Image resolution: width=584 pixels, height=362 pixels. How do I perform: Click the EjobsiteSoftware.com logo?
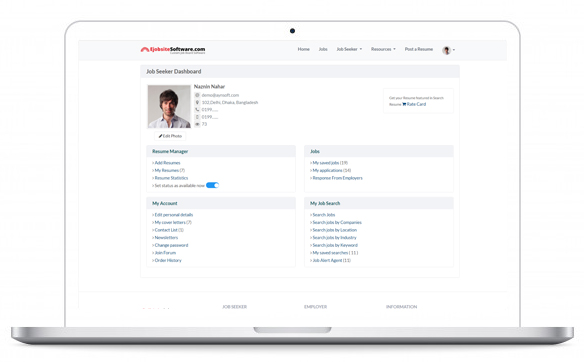[x=173, y=50]
